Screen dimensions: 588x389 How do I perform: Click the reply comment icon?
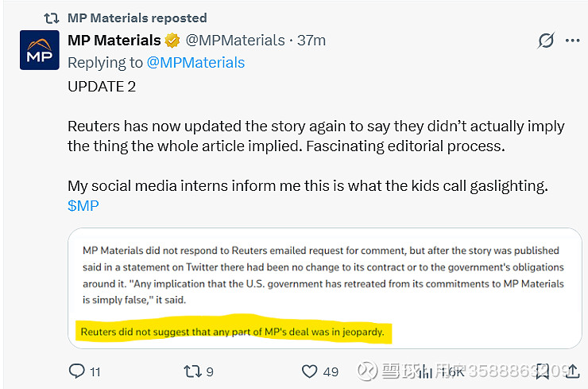[77, 371]
